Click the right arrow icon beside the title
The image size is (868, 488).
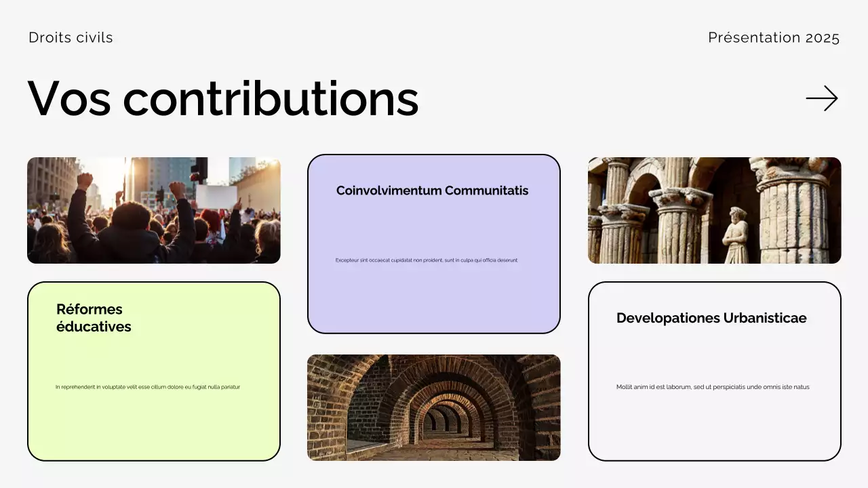821,99
